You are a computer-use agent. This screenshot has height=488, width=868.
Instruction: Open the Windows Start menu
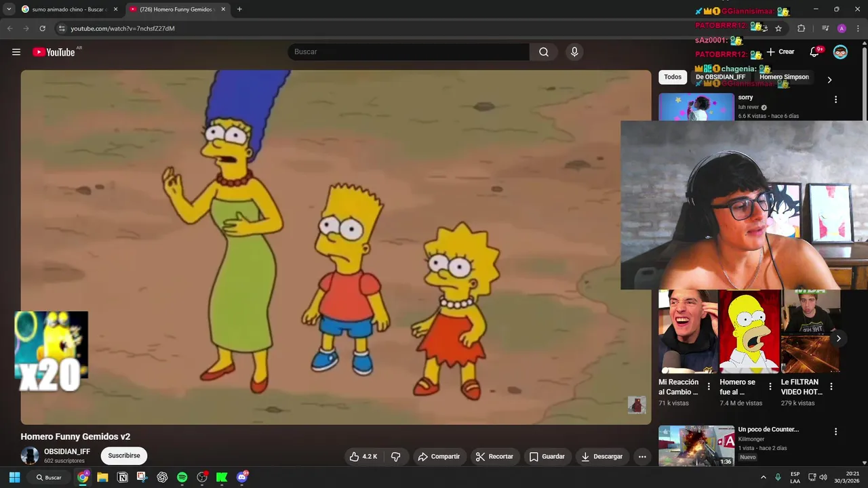[14, 477]
